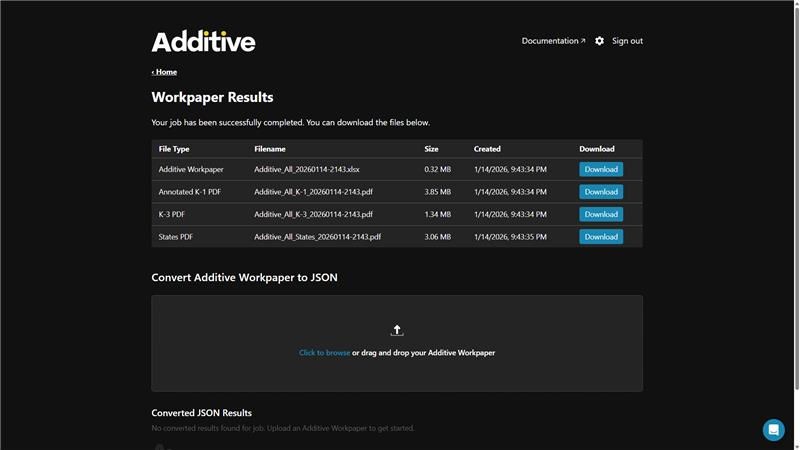Click the File Type column header
800x450 pixels.
[174, 149]
